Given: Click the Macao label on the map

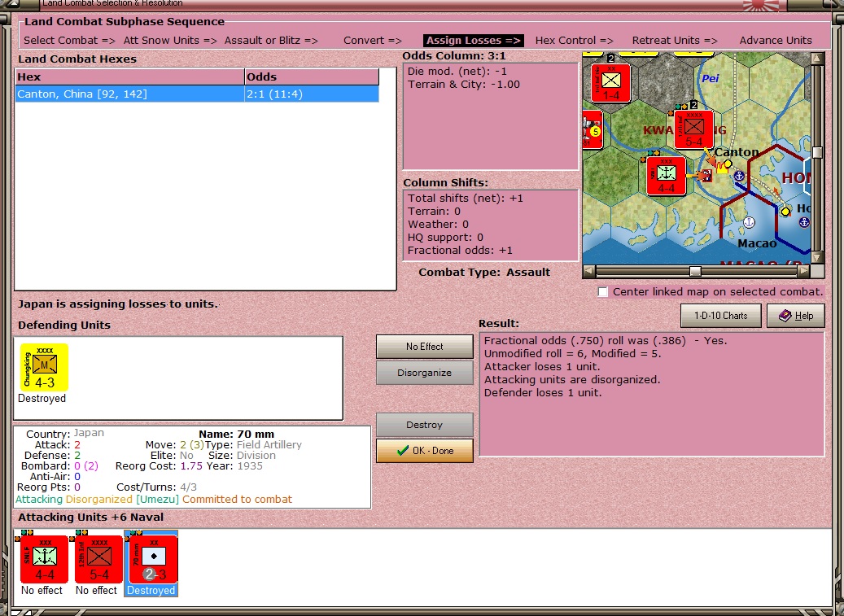Looking at the screenshot, I should [757, 243].
